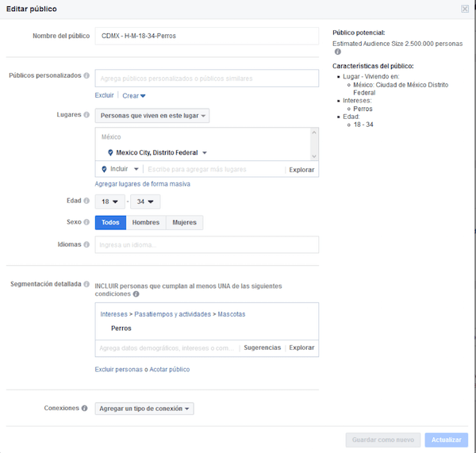
Task: Close the Editar público dialog
Action: tap(465, 9)
